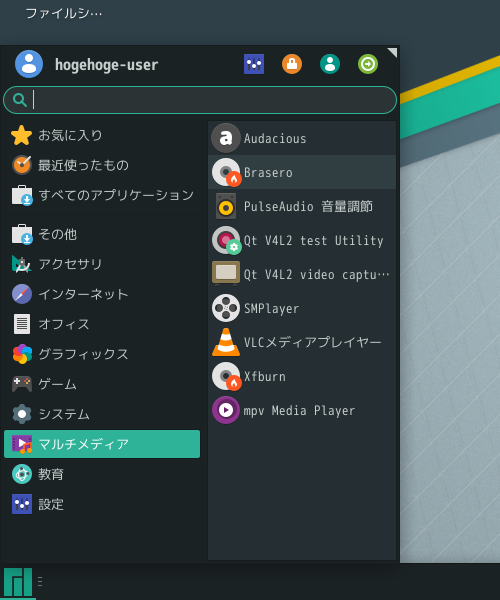Viewport: 500px width, 600px height.
Task: Focus the application search field
Action: 200,100
